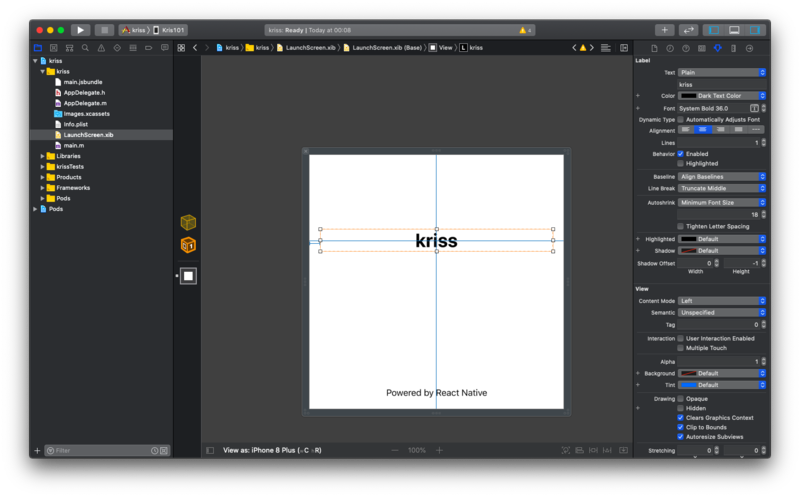Screen dimensions: 800x497
Task: Check the Hidden drawing option
Action: [x=680, y=408]
